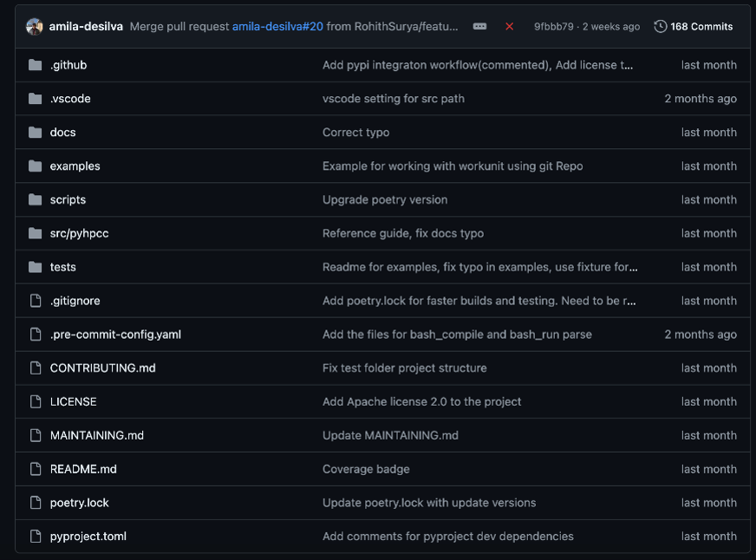
Task: Click the tests folder icon
Action: [x=36, y=267]
